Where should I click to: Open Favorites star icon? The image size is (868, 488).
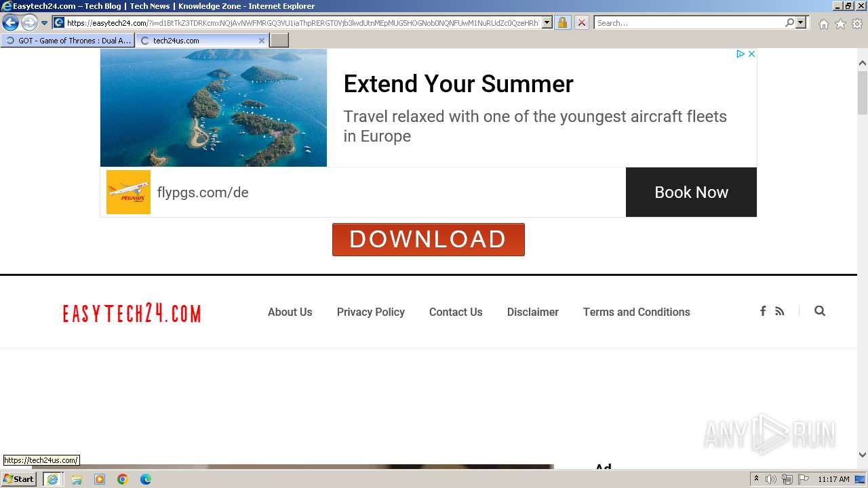(840, 24)
